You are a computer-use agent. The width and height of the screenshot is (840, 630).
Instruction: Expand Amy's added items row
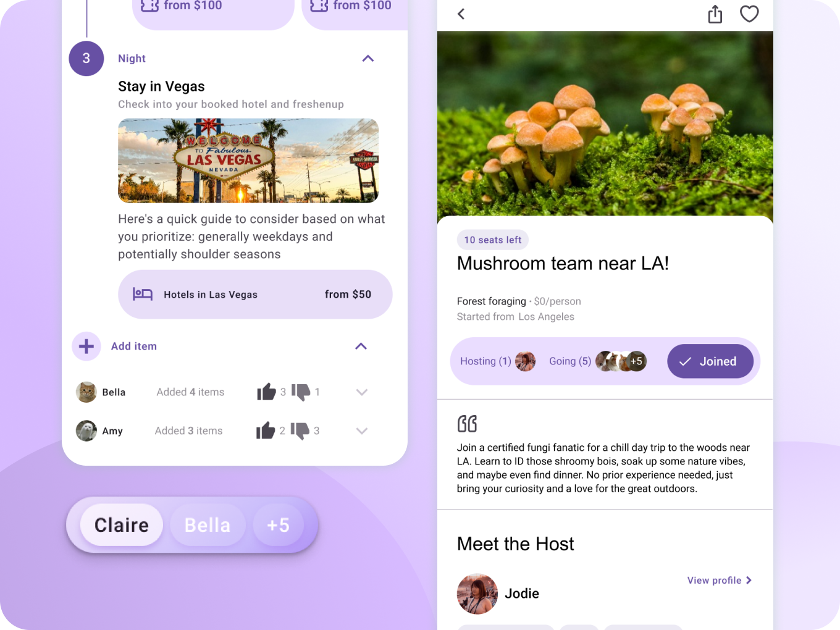coord(362,431)
